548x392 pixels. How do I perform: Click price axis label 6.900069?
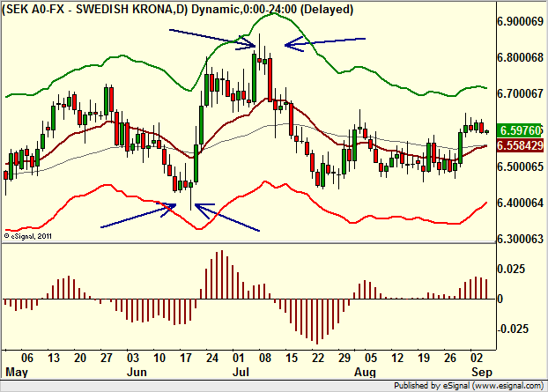(520, 21)
